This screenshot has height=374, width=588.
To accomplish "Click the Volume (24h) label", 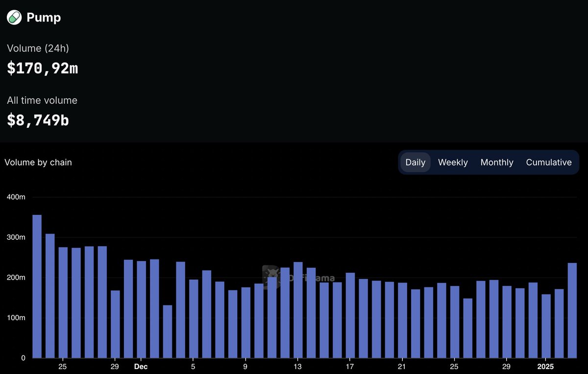I will click(38, 48).
